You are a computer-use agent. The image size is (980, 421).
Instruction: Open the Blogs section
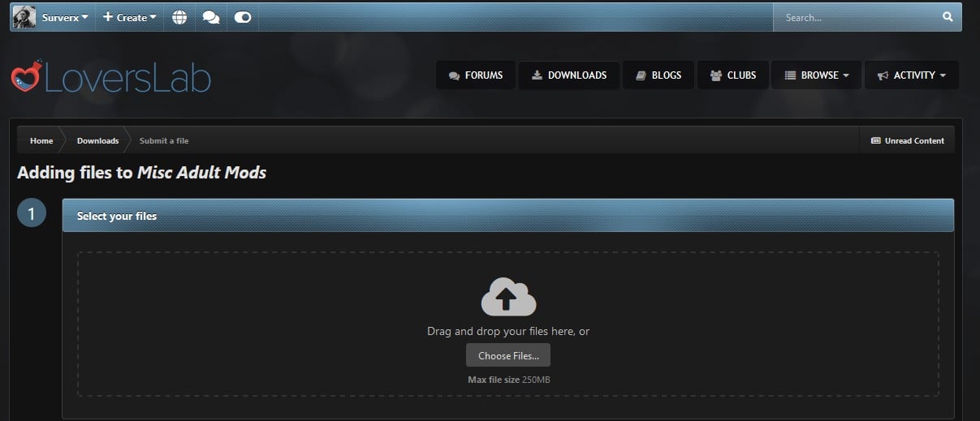pos(658,75)
